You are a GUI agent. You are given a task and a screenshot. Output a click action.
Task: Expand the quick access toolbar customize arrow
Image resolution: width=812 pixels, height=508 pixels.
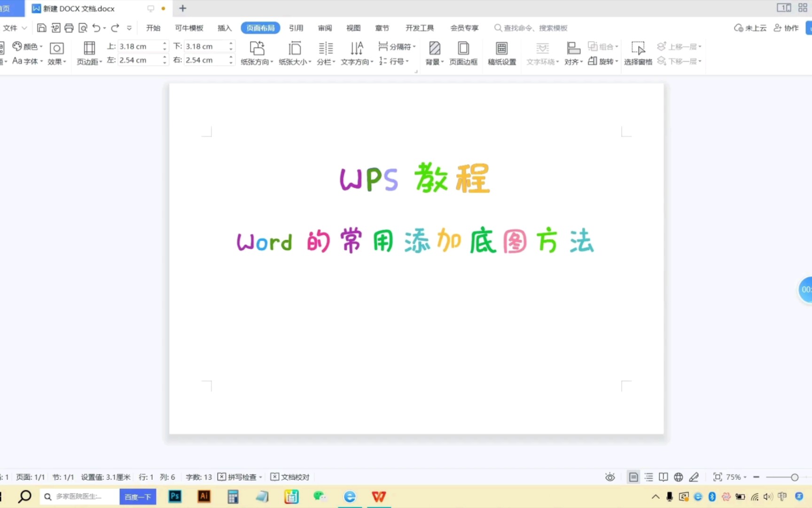click(x=129, y=28)
